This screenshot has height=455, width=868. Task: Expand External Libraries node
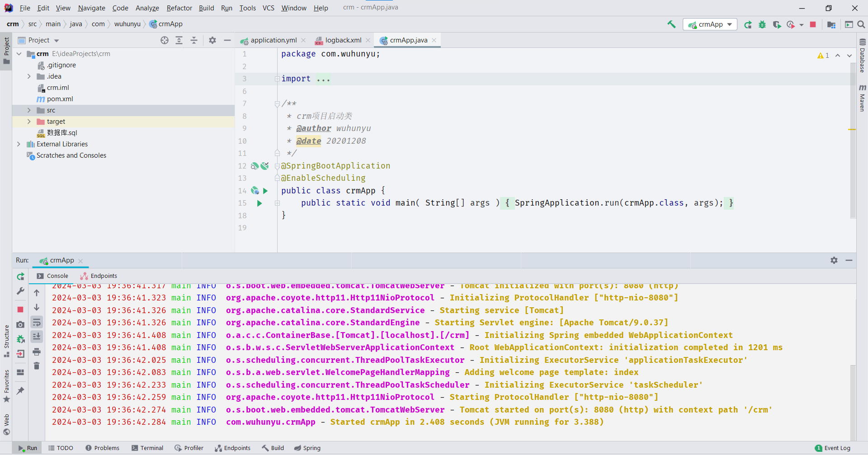click(x=19, y=144)
